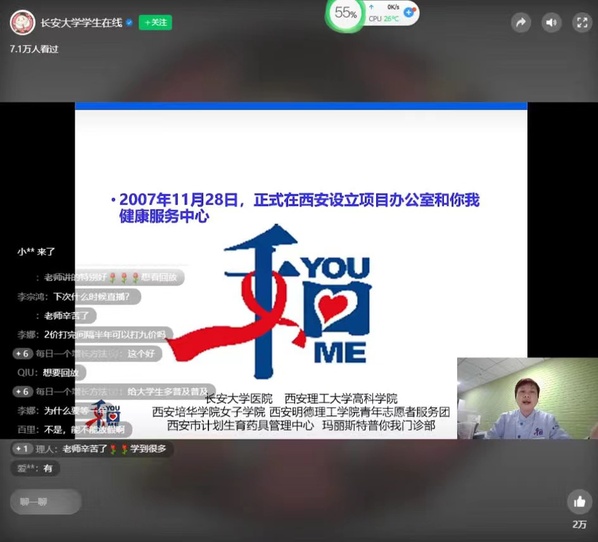Follow channel with green +关注 button
This screenshot has height=542, width=598.
click(155, 23)
